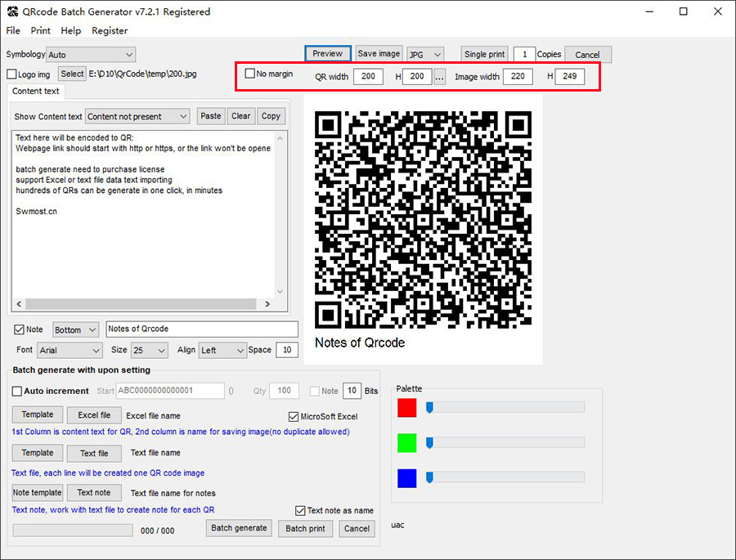
Task: Enable the Auto increment checkbox
Action: (17, 391)
